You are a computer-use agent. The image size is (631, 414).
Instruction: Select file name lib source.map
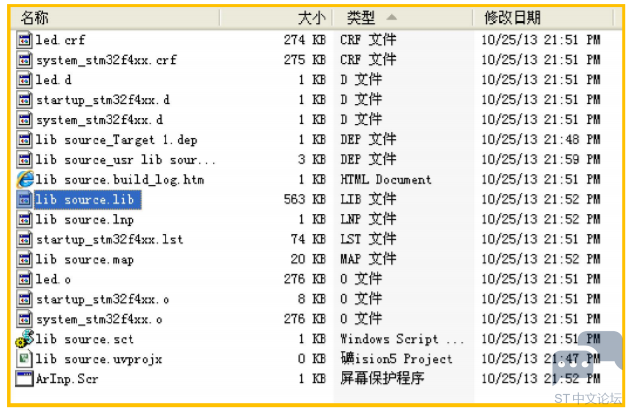click(85, 259)
